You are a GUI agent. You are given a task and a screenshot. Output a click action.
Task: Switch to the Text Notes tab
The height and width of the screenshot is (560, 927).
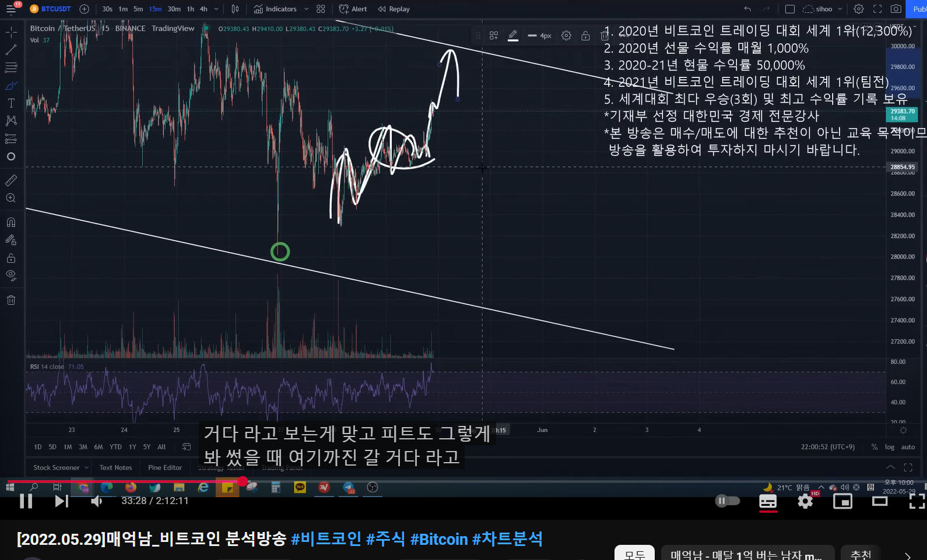pyautogui.click(x=115, y=467)
